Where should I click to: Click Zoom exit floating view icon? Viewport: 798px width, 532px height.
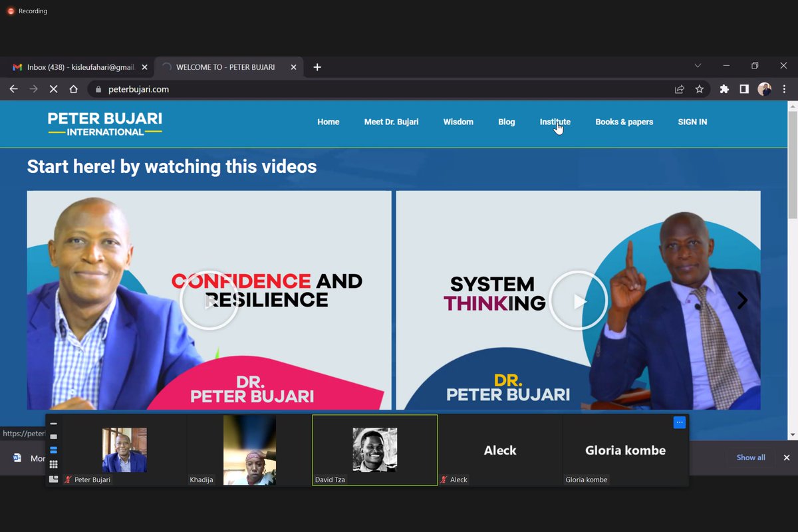(x=54, y=479)
